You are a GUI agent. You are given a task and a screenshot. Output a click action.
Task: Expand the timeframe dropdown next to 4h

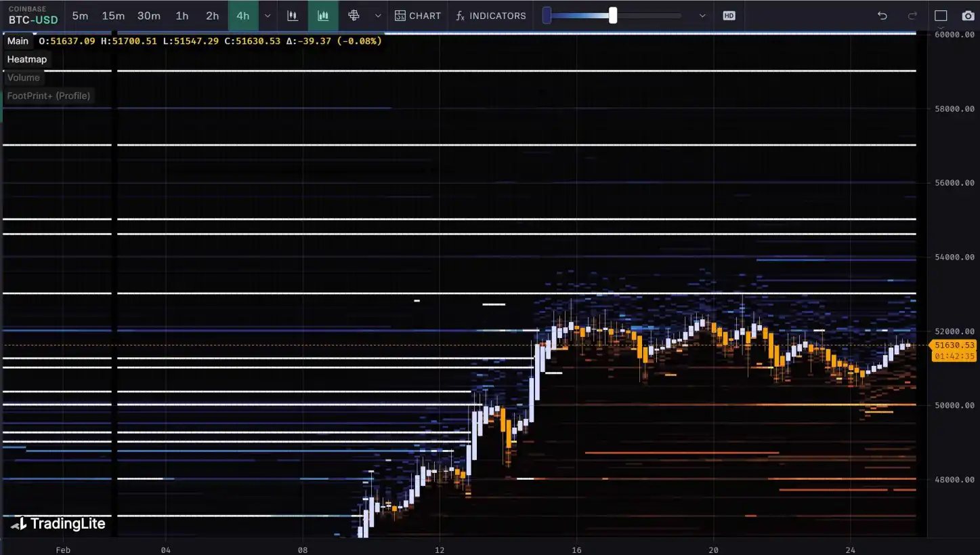268,16
